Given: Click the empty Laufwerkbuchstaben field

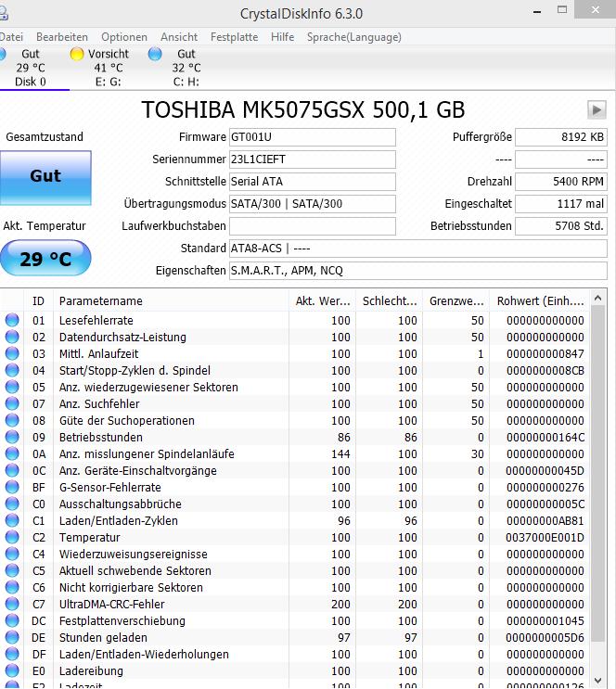Looking at the screenshot, I should point(313,226).
